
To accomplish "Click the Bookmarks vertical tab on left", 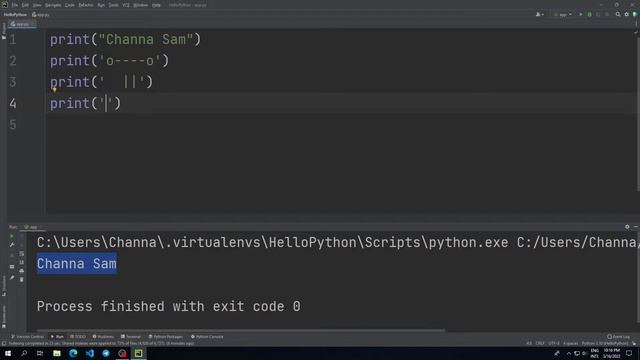I will tap(4, 316).
